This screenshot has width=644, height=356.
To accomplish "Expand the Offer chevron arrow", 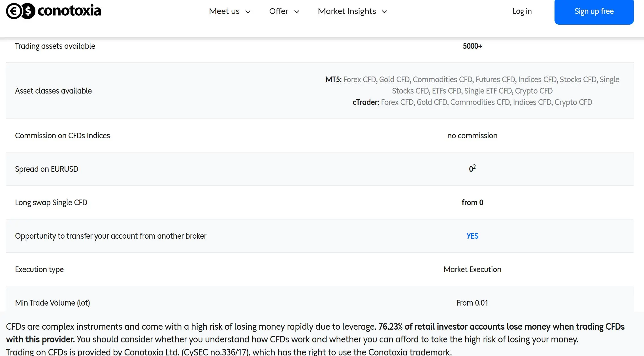I will click(x=297, y=12).
